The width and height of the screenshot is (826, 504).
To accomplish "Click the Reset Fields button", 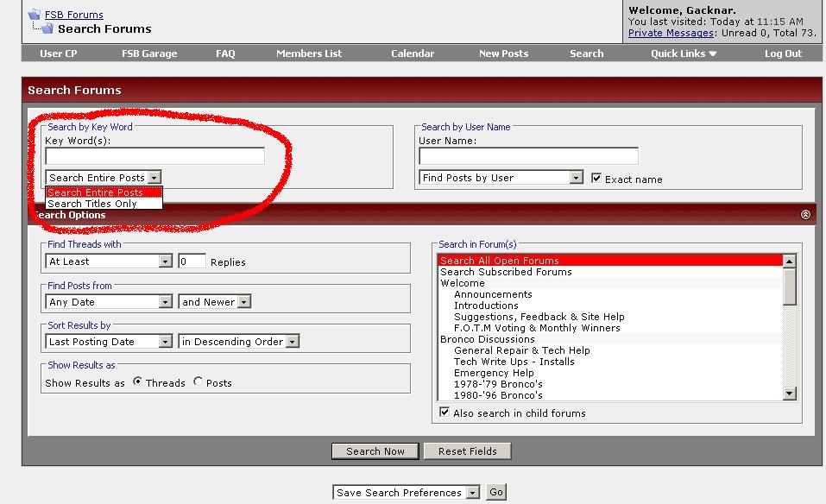I will (x=467, y=450).
